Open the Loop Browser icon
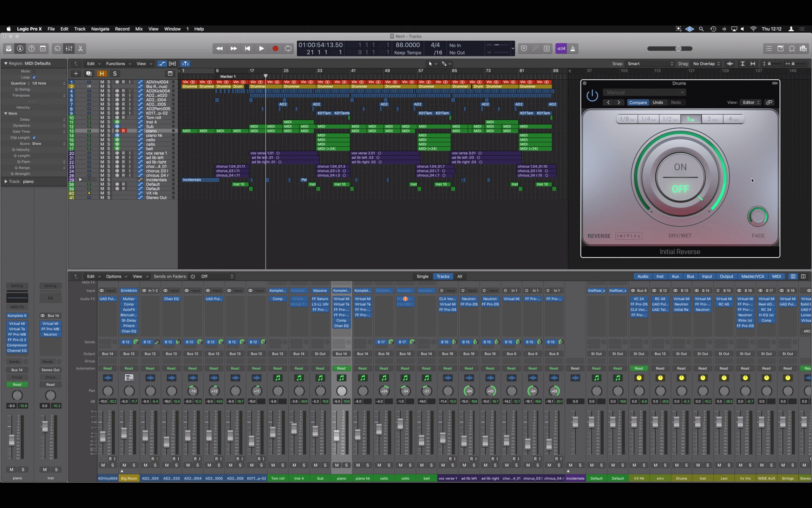Image resolution: width=812 pixels, height=508 pixels. click(x=792, y=48)
